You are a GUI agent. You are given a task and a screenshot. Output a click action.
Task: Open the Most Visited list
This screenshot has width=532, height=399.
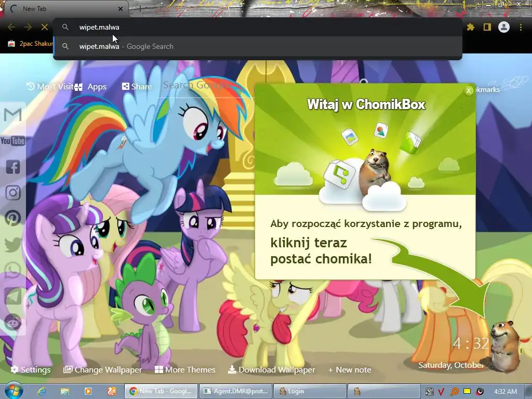click(x=50, y=87)
